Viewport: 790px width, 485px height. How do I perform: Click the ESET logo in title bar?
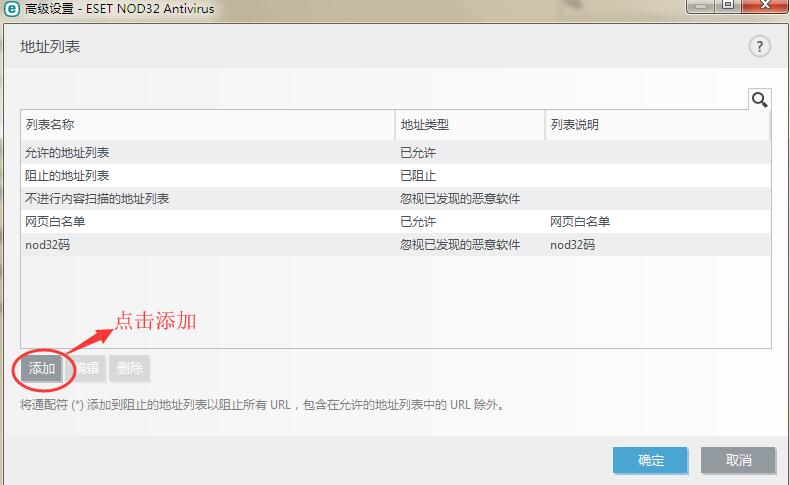pos(11,9)
